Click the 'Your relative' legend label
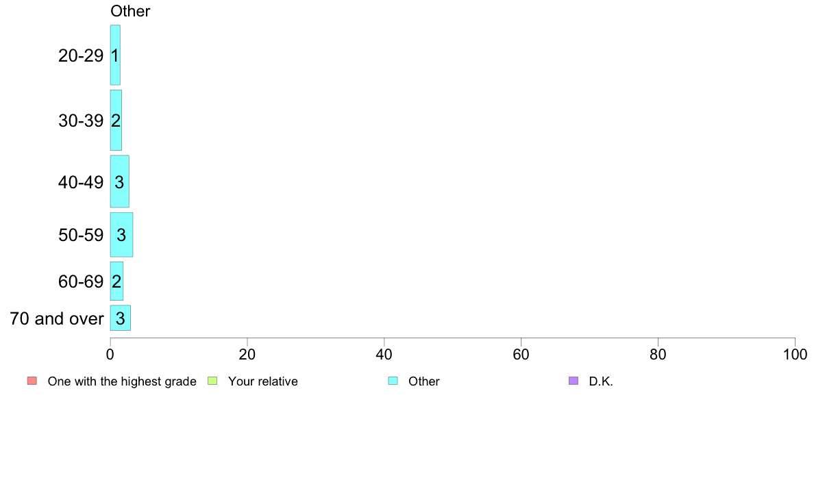Image resolution: width=814 pixels, height=504 pixels. (263, 381)
